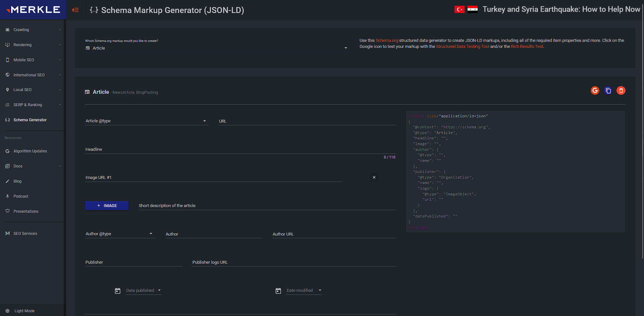Click the Rendering icon in sidebar
Image resolution: width=644 pixels, height=316 pixels.
tap(7, 45)
